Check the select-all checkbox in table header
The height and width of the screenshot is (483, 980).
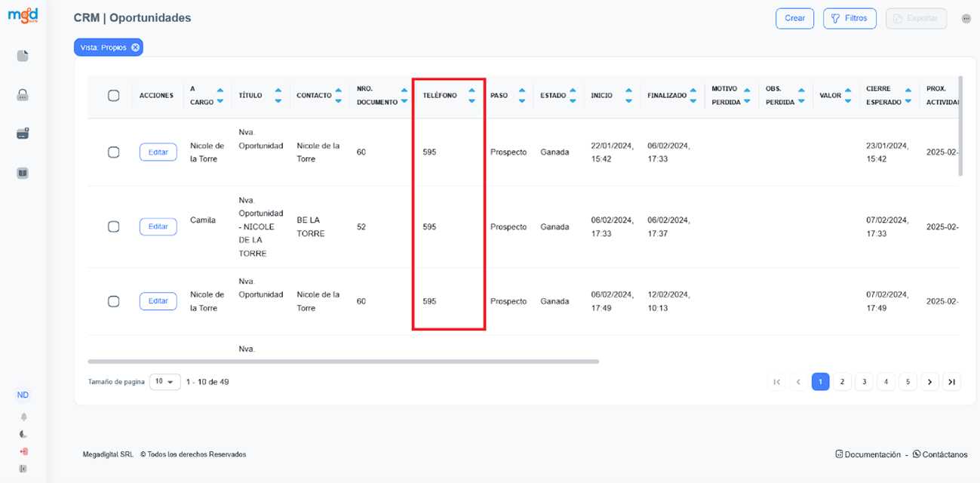114,96
